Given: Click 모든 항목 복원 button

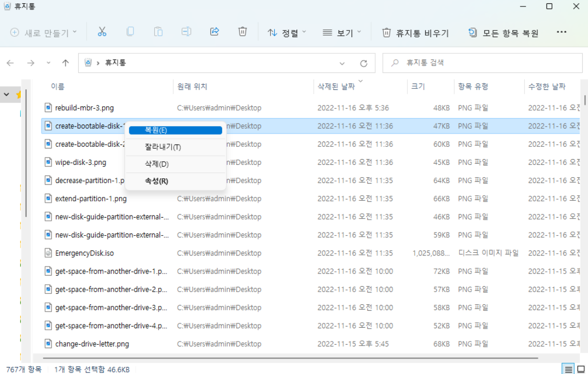Looking at the screenshot, I should (x=503, y=32).
